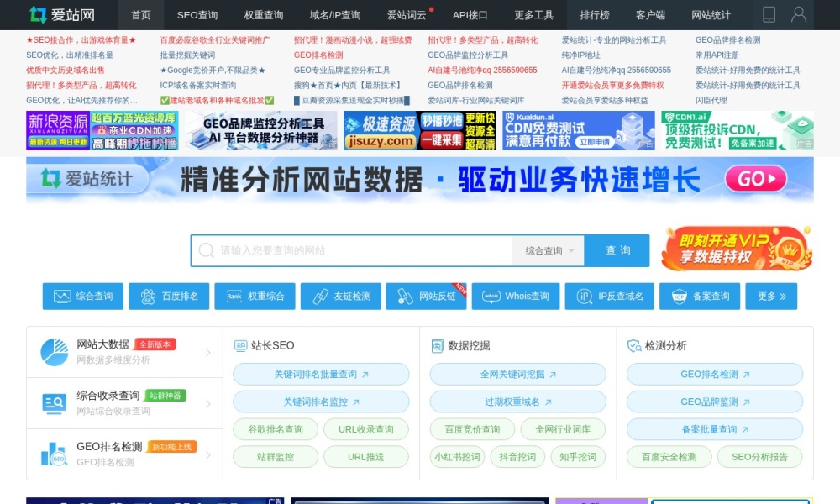The width and height of the screenshot is (840, 504).
Task: Click the magnifier icon in search box
Action: pos(207,250)
